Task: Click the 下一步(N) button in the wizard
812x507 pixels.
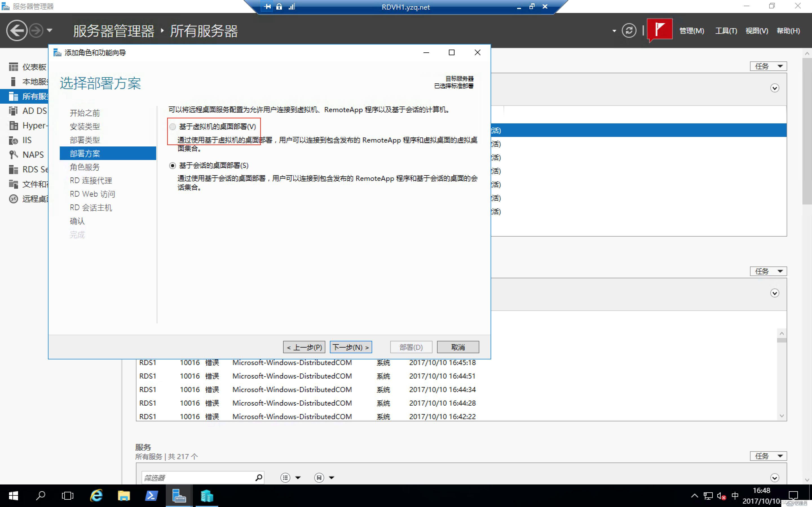Action: point(351,347)
